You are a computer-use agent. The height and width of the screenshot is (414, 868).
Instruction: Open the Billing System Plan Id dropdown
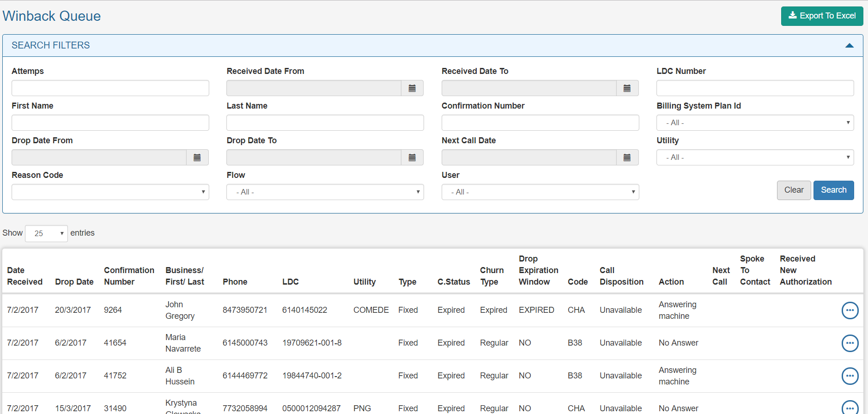click(755, 123)
